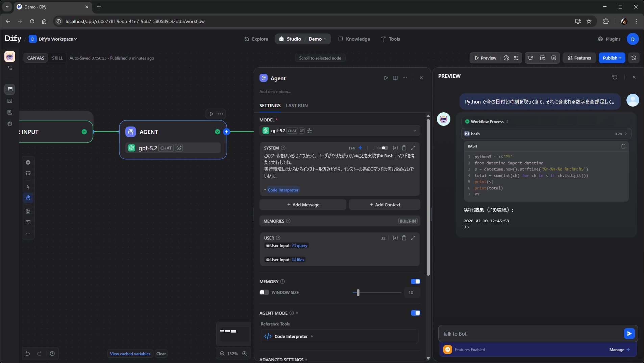Toggle the MEMORY switch off
The width and height of the screenshot is (644, 363).
click(x=415, y=281)
